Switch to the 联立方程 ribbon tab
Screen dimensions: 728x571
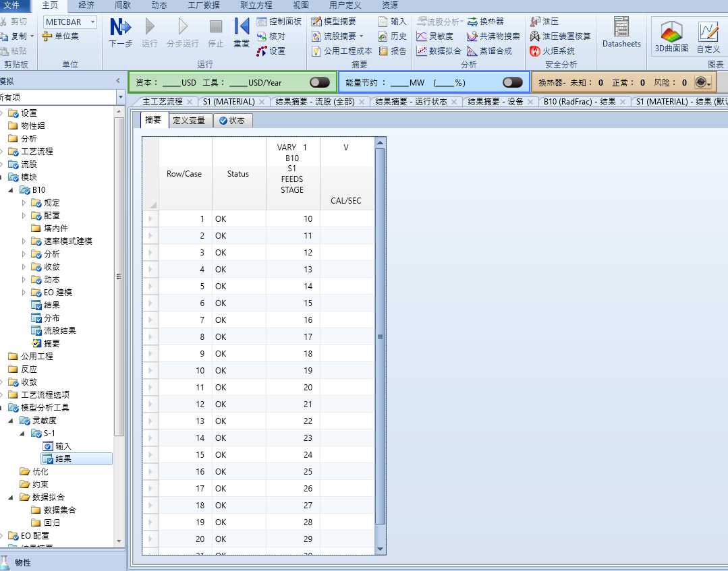click(256, 5)
